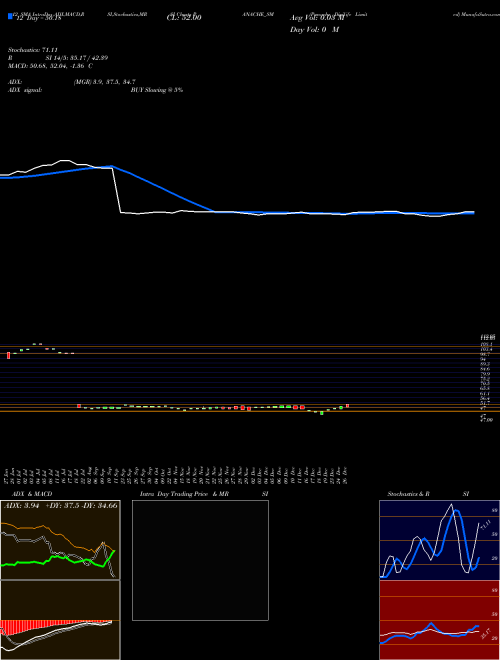Click the 'Stochastics & RSI' panel title
The image size is (500, 660).
pyautogui.click(x=428, y=494)
